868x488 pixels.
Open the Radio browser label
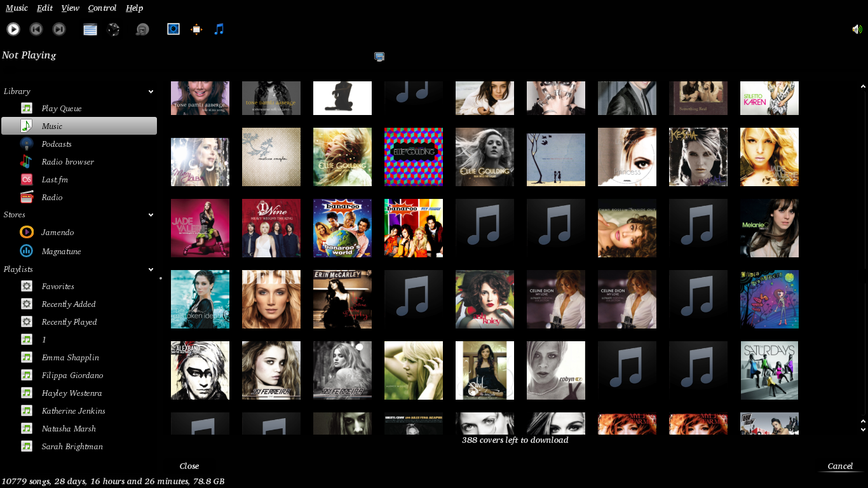click(x=67, y=162)
